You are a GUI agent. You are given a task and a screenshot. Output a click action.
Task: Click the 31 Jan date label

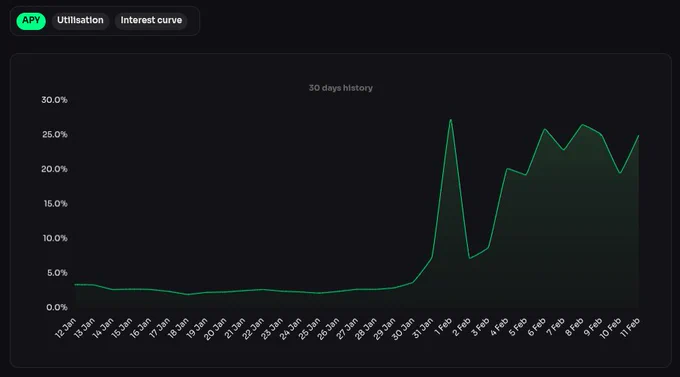423,328
